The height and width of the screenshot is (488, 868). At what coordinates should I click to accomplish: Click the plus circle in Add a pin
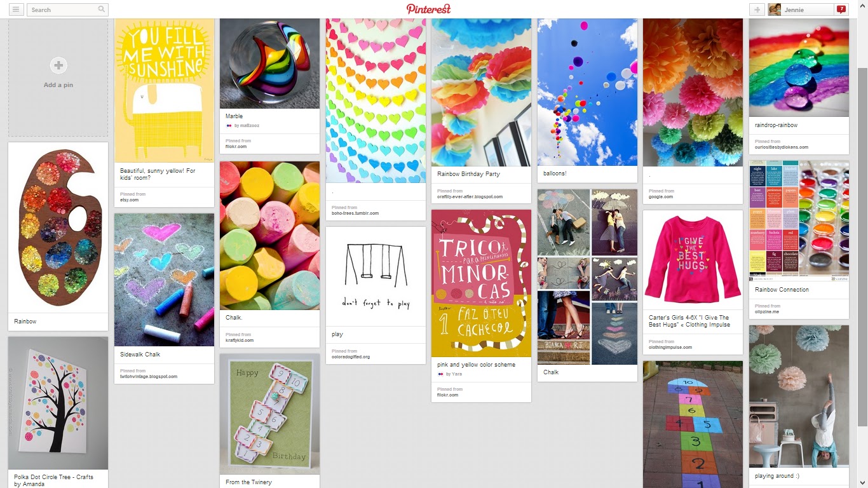tap(58, 65)
